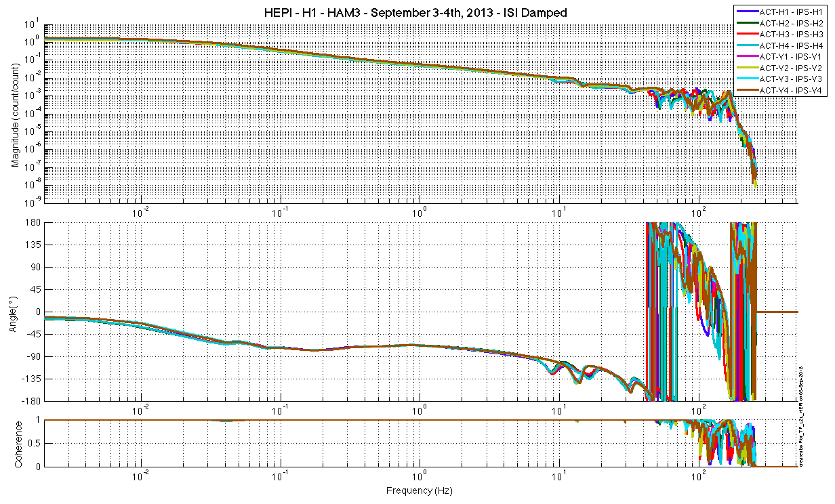Image resolution: width=835 pixels, height=504 pixels.
Task: Pick the ACT-H4 - IPS-H4 legend label
Action: pyautogui.click(x=791, y=45)
